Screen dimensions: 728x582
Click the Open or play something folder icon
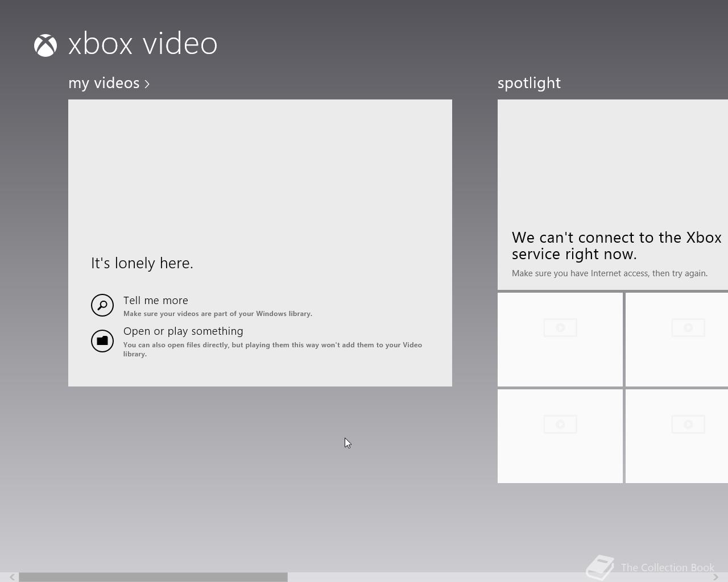coord(102,341)
